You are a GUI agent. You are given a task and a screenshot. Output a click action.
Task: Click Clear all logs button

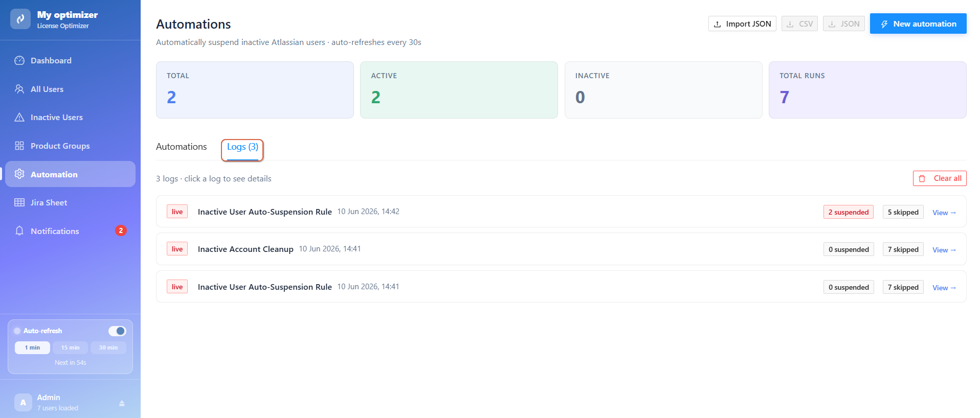[940, 178]
